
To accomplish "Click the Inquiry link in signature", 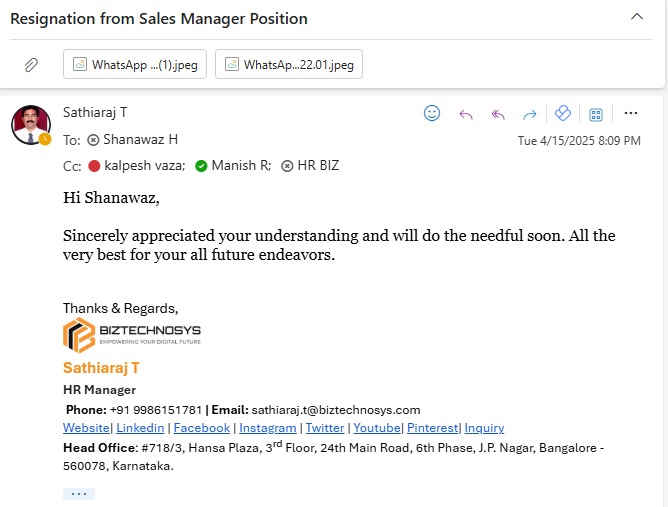I will (x=484, y=427).
